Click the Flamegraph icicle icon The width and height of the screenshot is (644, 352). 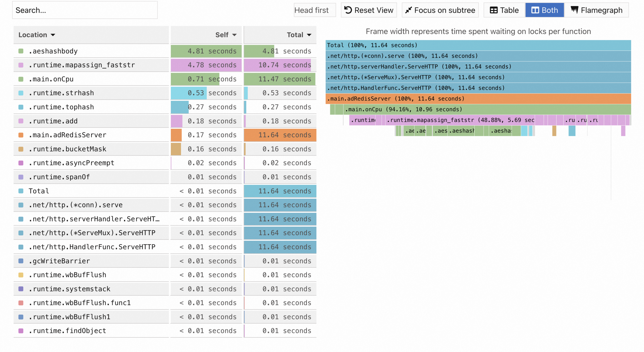(574, 10)
